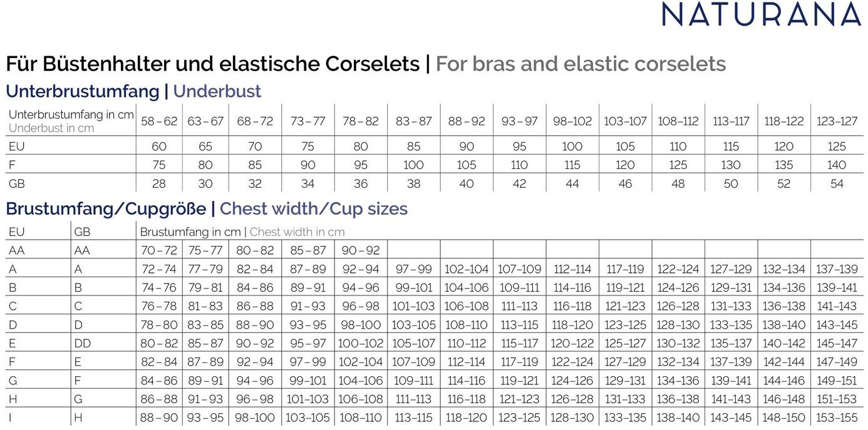Click the "Brustumfang in cm" column header
Viewport: 868px width, 430px height.
point(190,232)
